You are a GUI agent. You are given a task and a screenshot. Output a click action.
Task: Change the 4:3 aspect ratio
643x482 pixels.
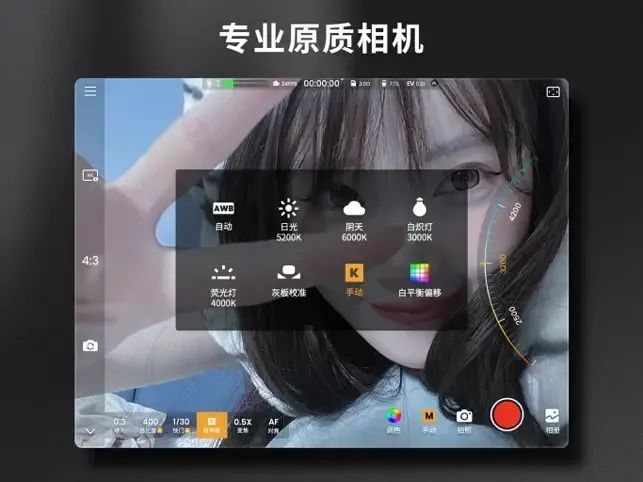90,260
